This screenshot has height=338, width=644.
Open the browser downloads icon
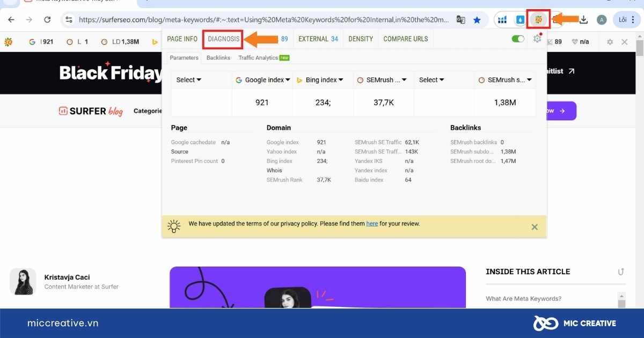point(584,20)
